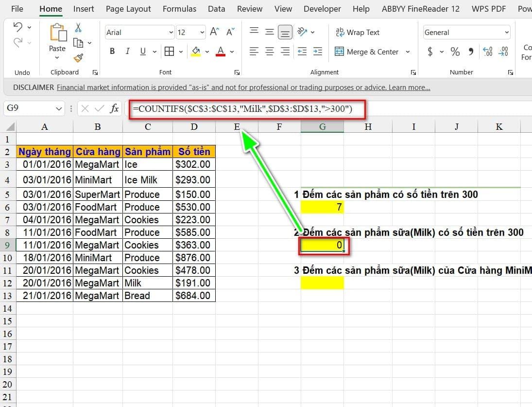The image size is (532, 407).
Task: Click the Increase Indent icon
Action: coord(318,52)
